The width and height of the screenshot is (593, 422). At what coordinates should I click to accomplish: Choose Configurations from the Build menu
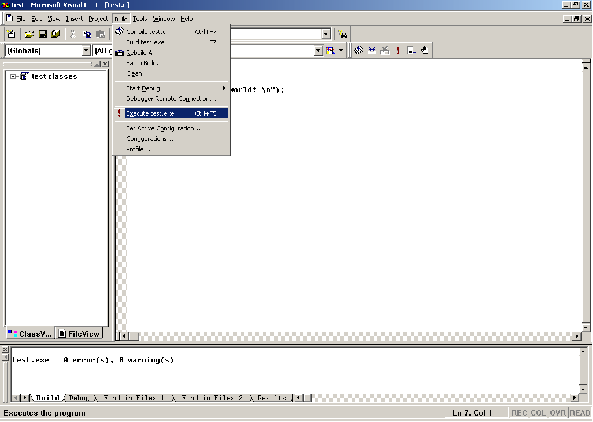[172, 139]
